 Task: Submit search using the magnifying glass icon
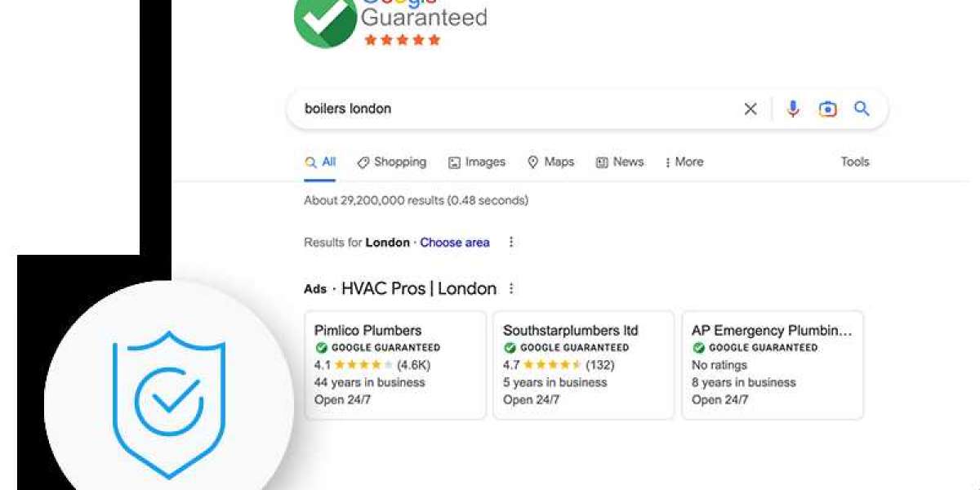(x=862, y=109)
